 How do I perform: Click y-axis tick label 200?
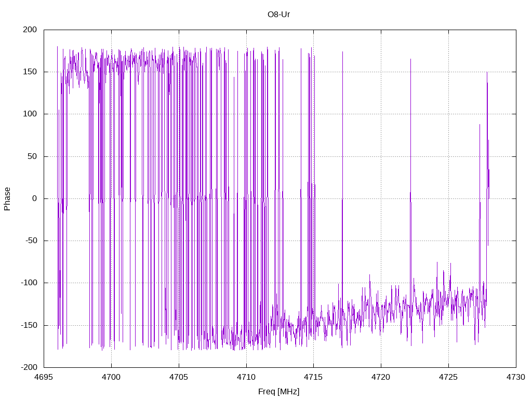30,30
